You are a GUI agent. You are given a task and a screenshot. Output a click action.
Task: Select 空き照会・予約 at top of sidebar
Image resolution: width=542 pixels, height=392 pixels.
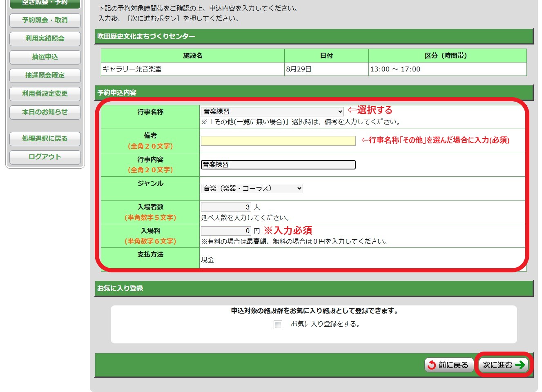click(x=45, y=3)
